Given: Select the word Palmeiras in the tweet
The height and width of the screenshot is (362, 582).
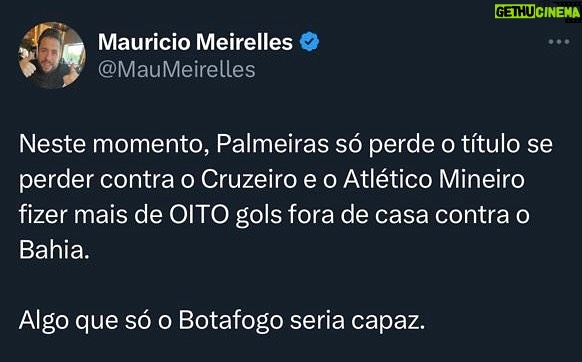Looking at the screenshot, I should point(272,144).
